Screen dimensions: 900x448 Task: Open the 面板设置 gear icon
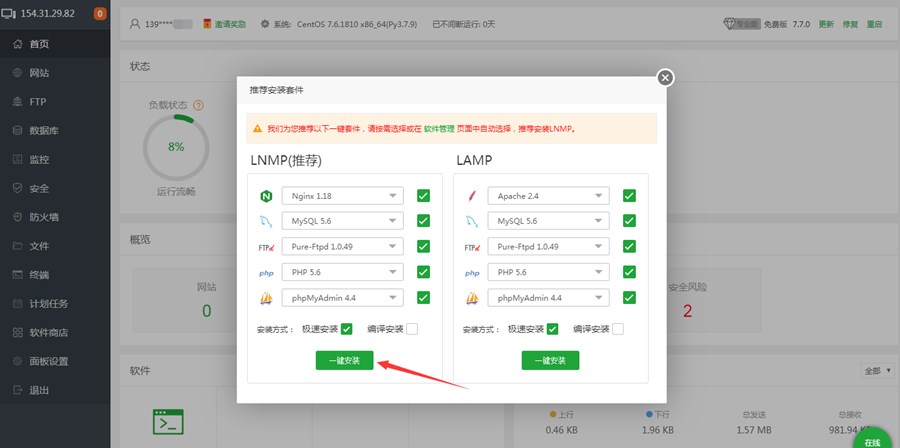coord(17,361)
